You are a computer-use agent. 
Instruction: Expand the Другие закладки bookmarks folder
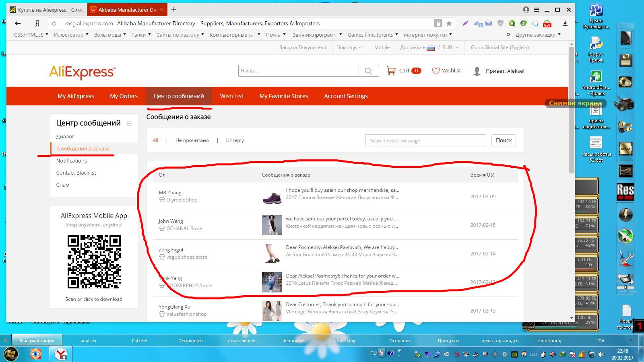tap(538, 35)
